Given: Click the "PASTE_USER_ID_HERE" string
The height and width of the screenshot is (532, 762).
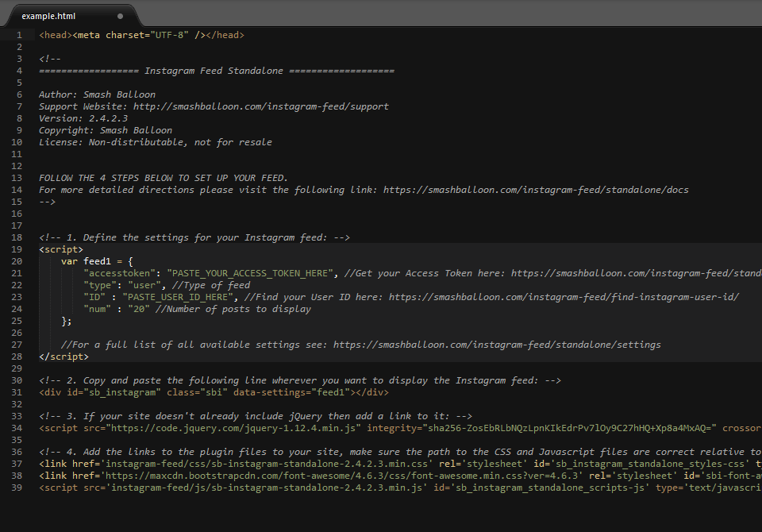Looking at the screenshot, I should tap(178, 297).
